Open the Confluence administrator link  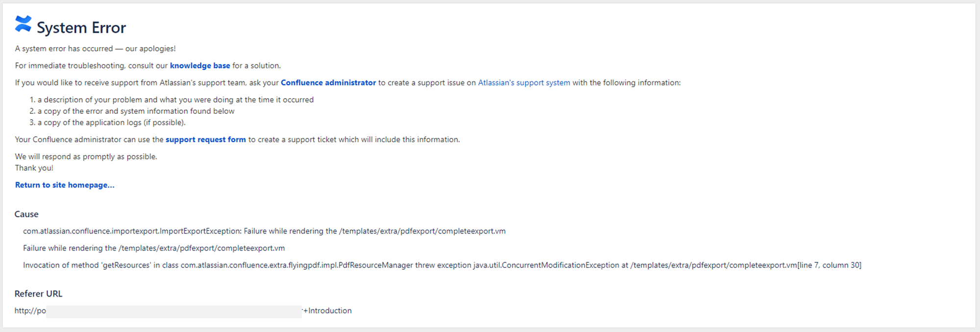pyautogui.click(x=328, y=83)
